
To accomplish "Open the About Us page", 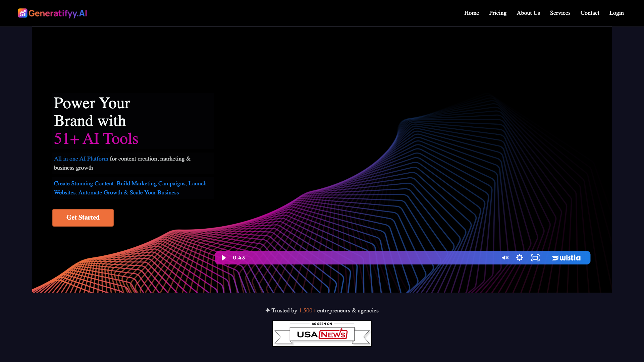I will (528, 13).
